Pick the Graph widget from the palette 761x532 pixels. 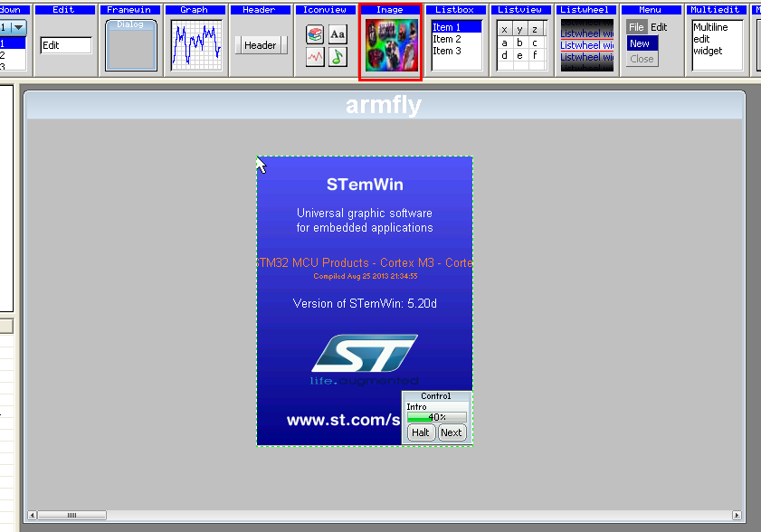[196, 41]
